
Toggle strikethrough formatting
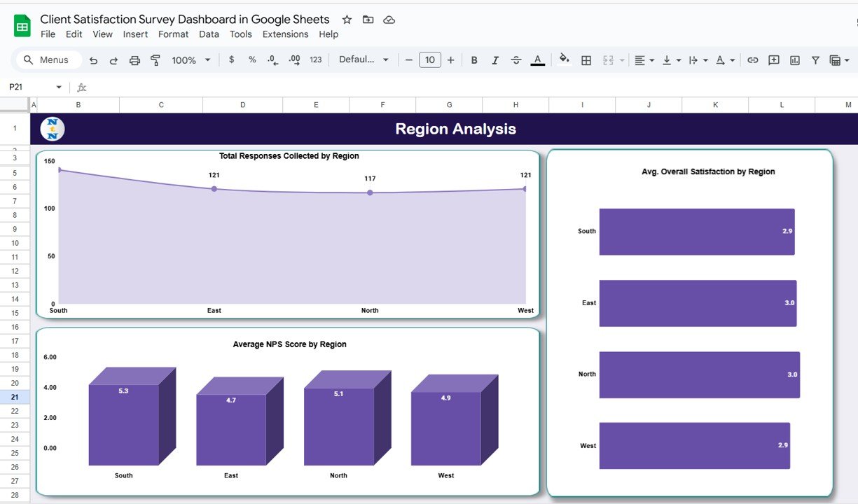tap(516, 60)
